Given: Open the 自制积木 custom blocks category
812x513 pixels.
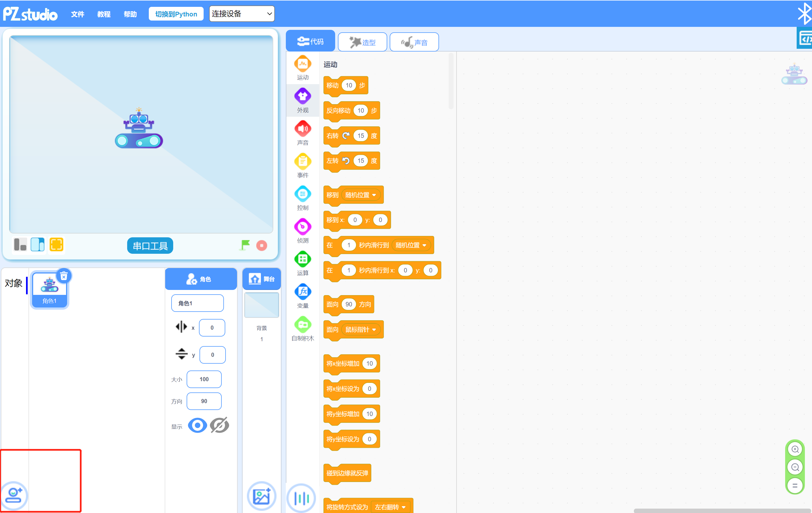Looking at the screenshot, I should 303,329.
